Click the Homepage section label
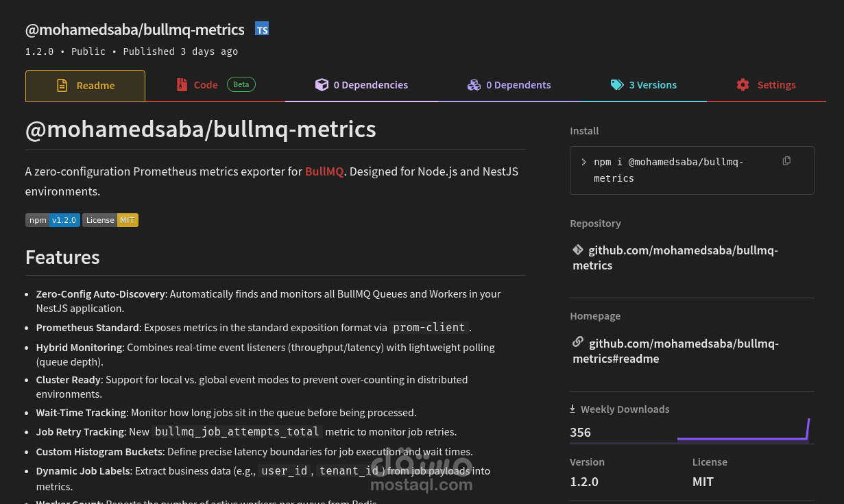This screenshot has width=844, height=504. pyautogui.click(x=595, y=316)
